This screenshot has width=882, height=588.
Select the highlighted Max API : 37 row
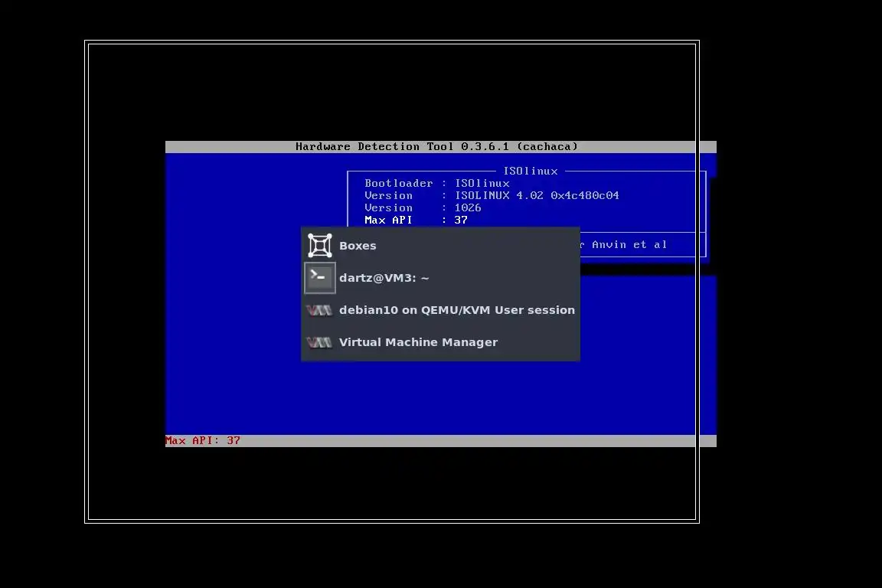(x=416, y=220)
